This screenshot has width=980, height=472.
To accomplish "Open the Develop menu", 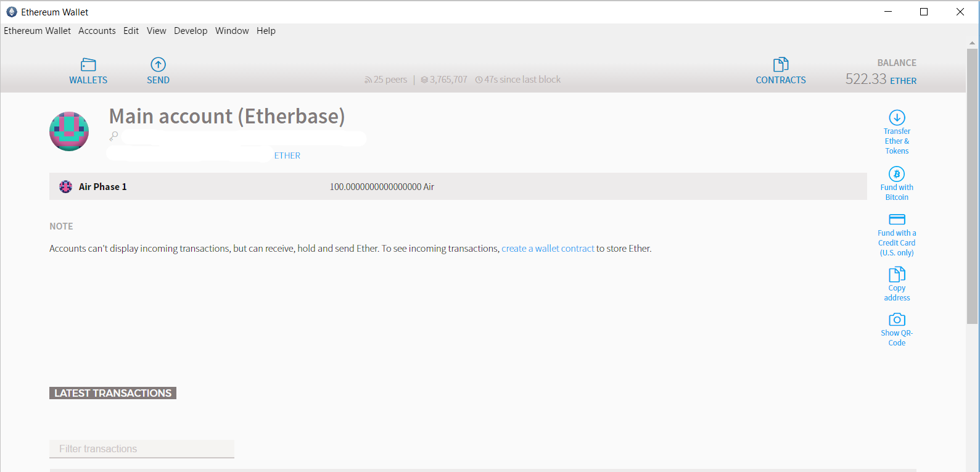I will point(191,31).
